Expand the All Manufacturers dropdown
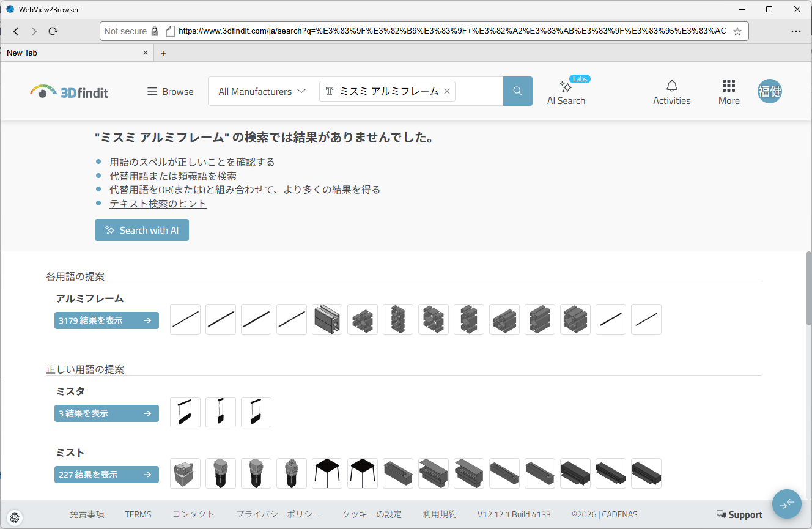Viewport: 812px width, 529px height. (x=262, y=91)
